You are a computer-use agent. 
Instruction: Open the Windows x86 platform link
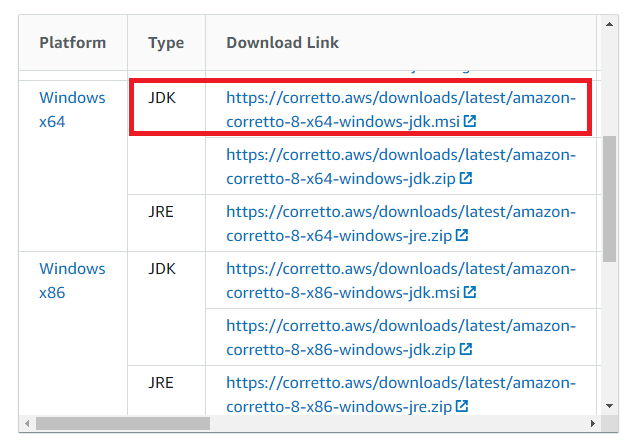(x=72, y=280)
